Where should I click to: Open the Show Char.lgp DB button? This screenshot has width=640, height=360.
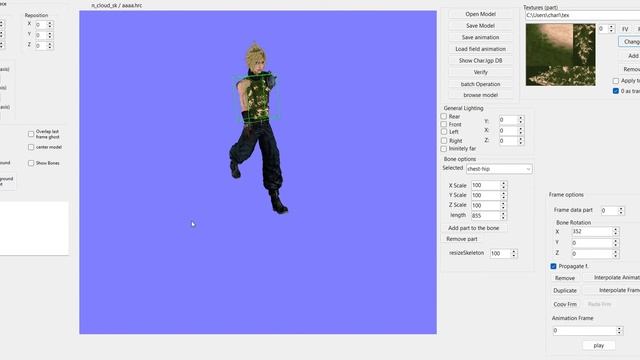click(480, 60)
